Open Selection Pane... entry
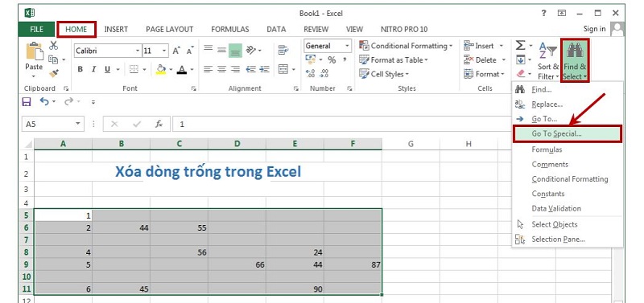Image resolution: width=644 pixels, height=303 pixels. 568,239
